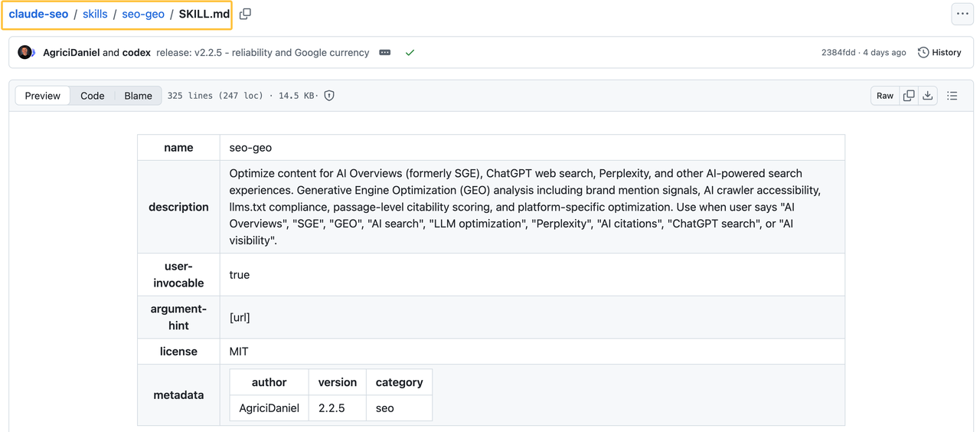Screen dimensions: 980x432
Task: Switch to Blame tab
Action: [x=139, y=96]
